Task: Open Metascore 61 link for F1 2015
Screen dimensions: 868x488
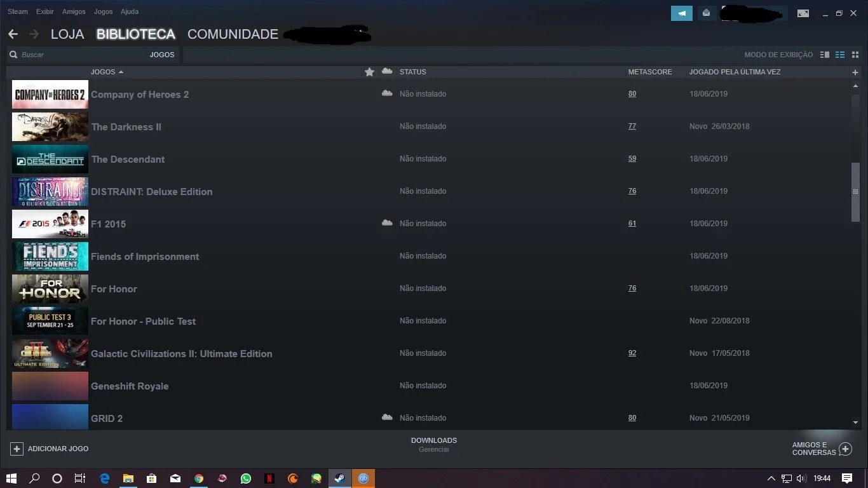Action: [632, 224]
